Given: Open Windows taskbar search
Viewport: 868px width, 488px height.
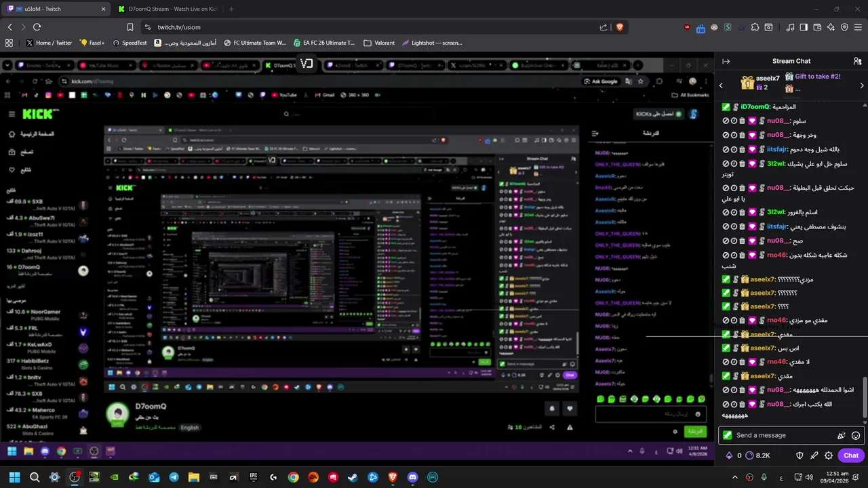Looking at the screenshot, I should (35, 477).
